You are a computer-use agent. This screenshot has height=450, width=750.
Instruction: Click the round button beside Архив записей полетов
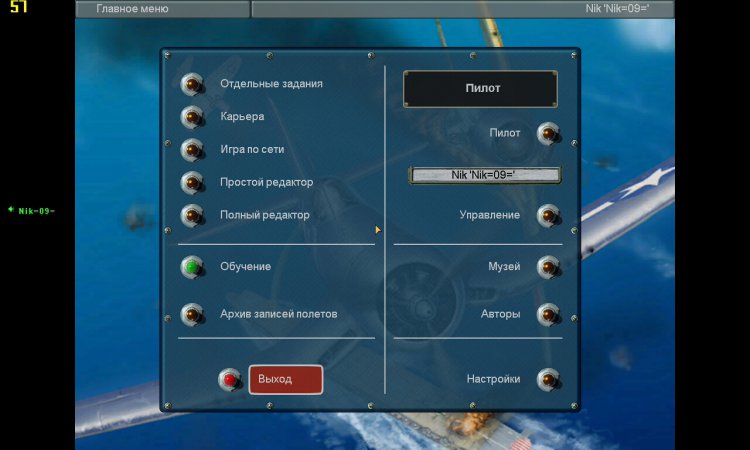click(192, 315)
